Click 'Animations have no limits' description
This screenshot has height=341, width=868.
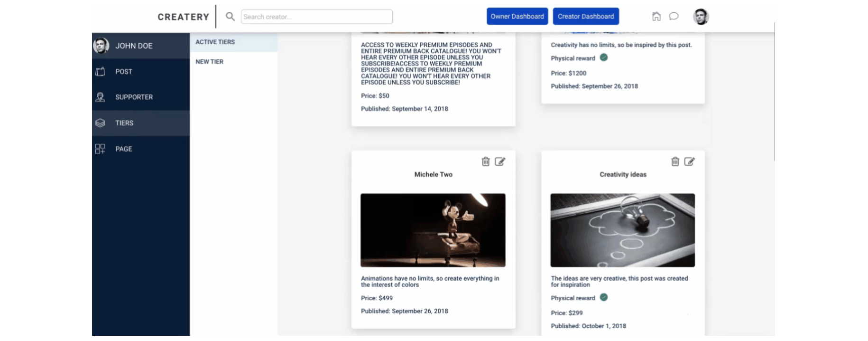coord(430,282)
